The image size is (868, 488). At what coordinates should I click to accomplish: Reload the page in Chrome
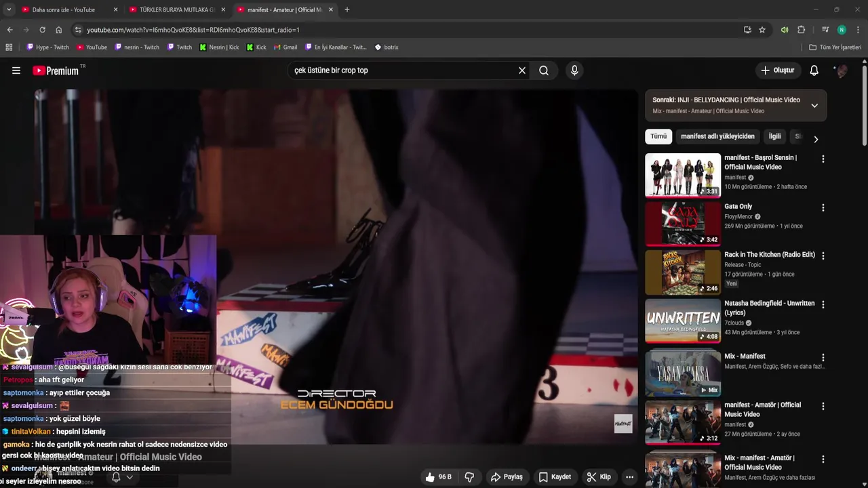[x=42, y=30]
